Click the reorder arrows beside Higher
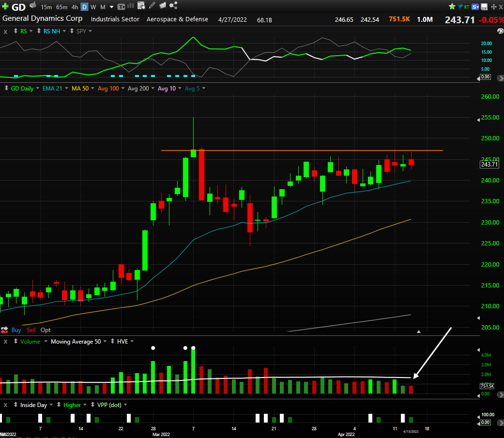 59,405
